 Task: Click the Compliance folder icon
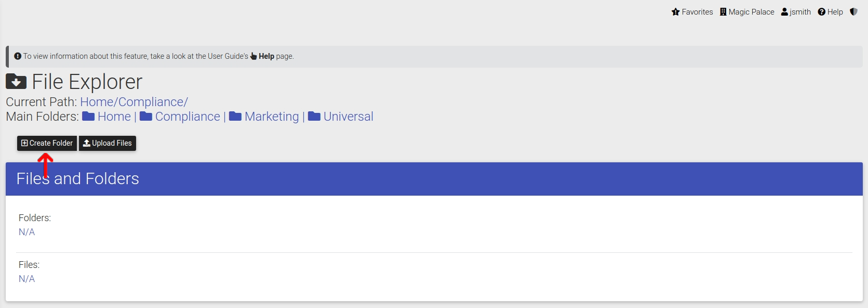click(x=146, y=117)
